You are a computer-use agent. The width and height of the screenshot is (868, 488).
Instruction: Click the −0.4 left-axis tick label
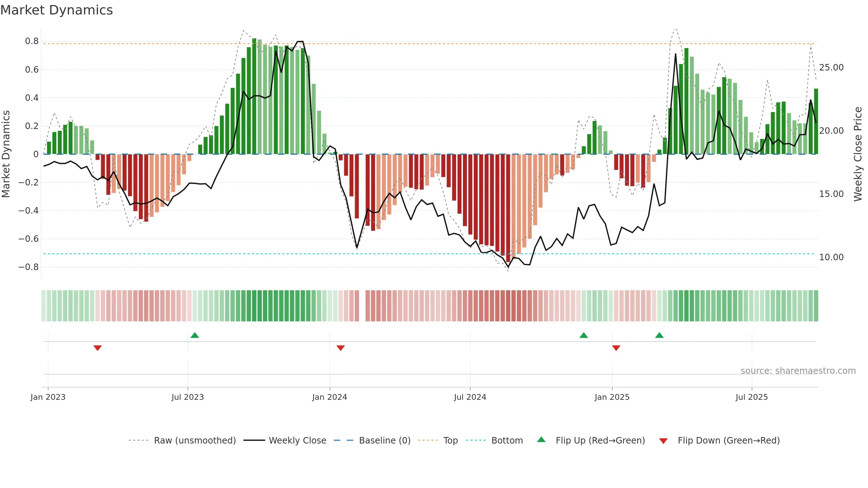[29, 211]
